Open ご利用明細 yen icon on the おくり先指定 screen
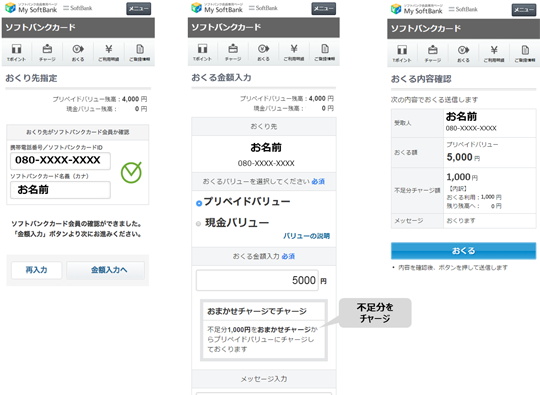The width and height of the screenshot is (540, 395). click(x=109, y=52)
